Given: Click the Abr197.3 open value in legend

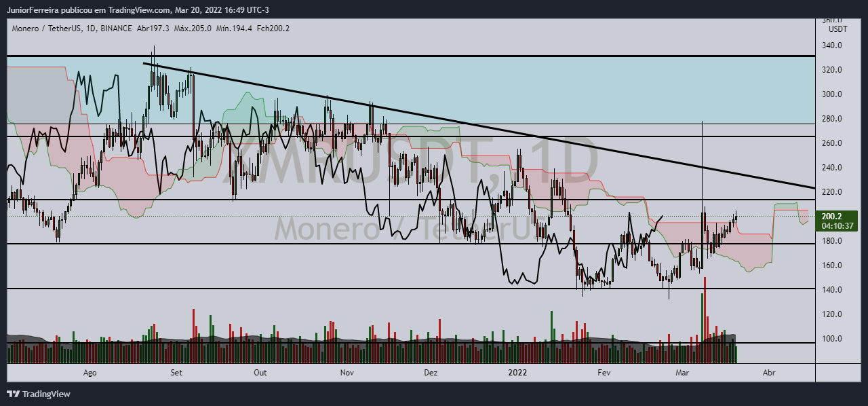Looking at the screenshot, I should (154, 29).
